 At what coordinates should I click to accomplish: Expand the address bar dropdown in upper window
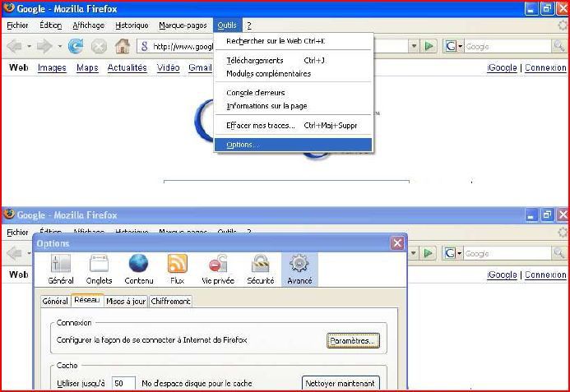click(414, 46)
